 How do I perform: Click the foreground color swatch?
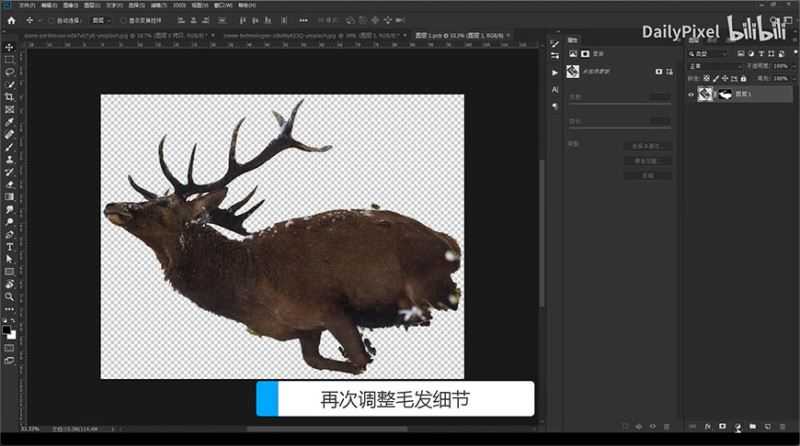coord(7,328)
